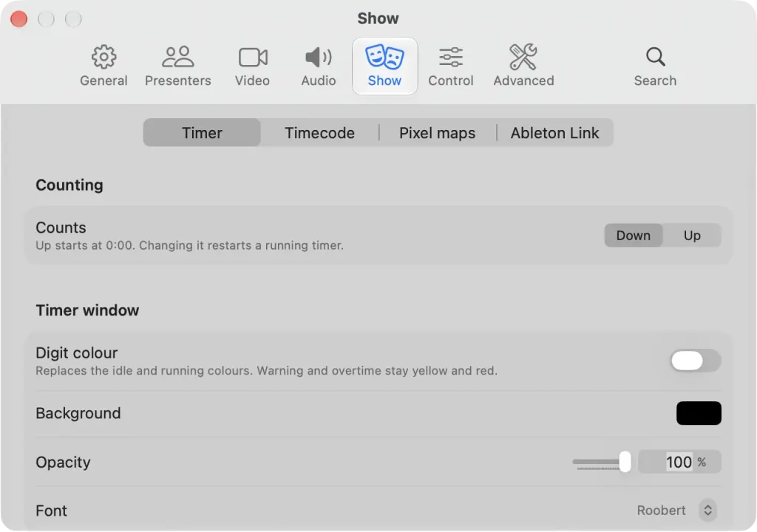Open the Video camera preferences pane
757x532 pixels.
pyautogui.click(x=253, y=66)
